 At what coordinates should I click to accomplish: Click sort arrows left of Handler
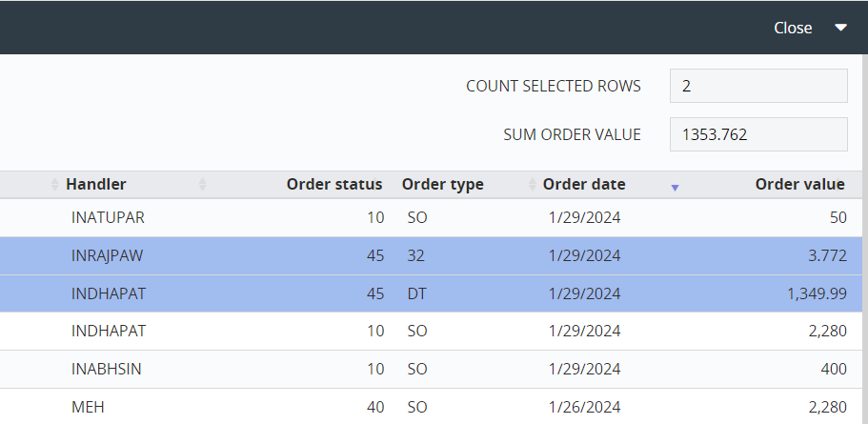[x=54, y=184]
